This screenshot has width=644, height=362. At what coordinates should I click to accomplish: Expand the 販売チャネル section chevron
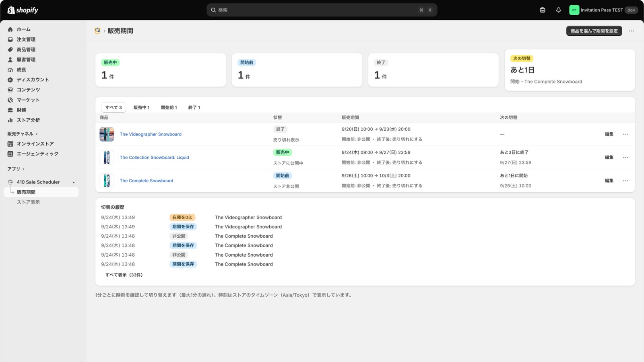tap(37, 134)
